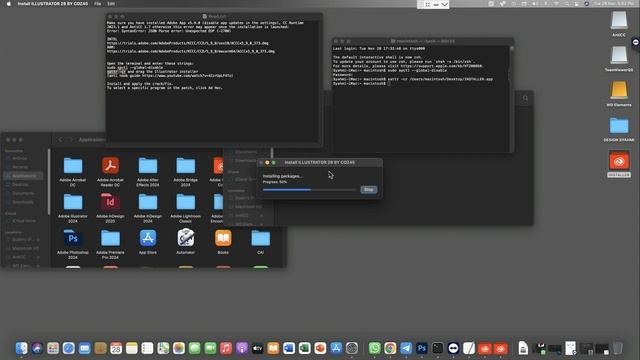Viewport: 640px width, 360px height.
Task: Open Calendar from the Dock
Action: click(116, 348)
